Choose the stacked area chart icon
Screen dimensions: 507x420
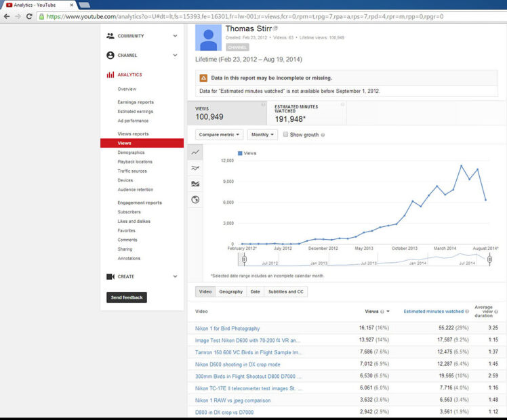(195, 184)
